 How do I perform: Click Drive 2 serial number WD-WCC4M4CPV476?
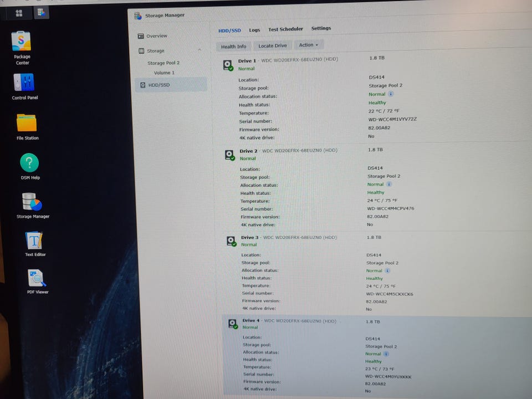(391, 208)
